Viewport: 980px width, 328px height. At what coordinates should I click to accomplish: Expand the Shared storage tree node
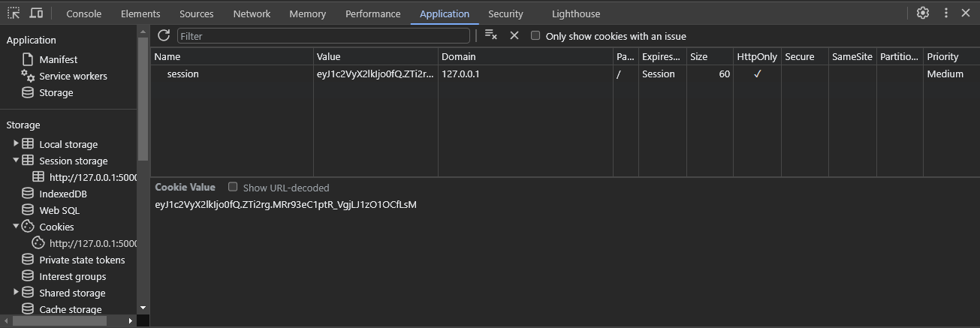point(16,292)
